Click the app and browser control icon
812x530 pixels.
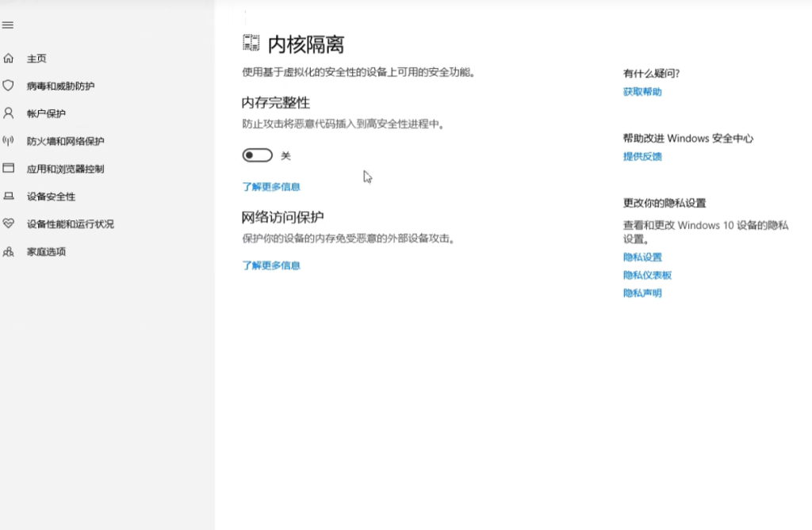(x=9, y=169)
